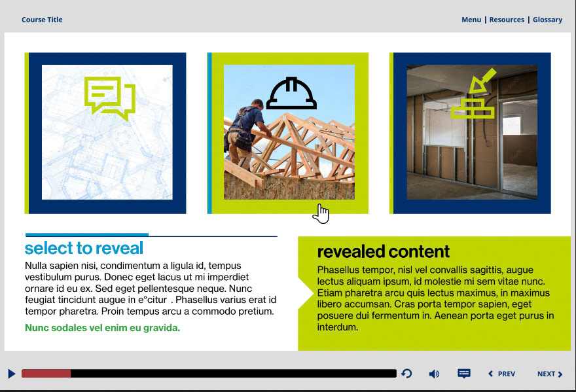Advance to the next slide with NEXT

[x=550, y=374]
